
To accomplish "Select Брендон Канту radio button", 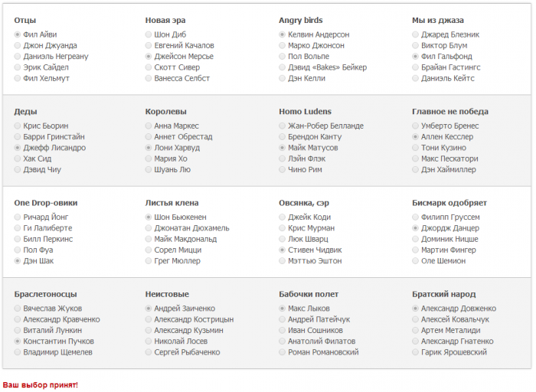I will [283, 136].
